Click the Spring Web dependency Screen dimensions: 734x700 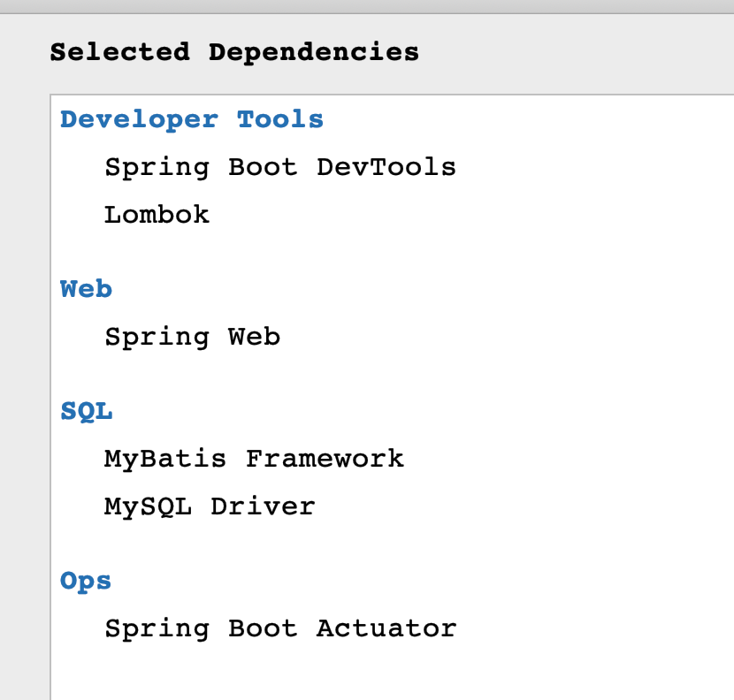coord(192,337)
